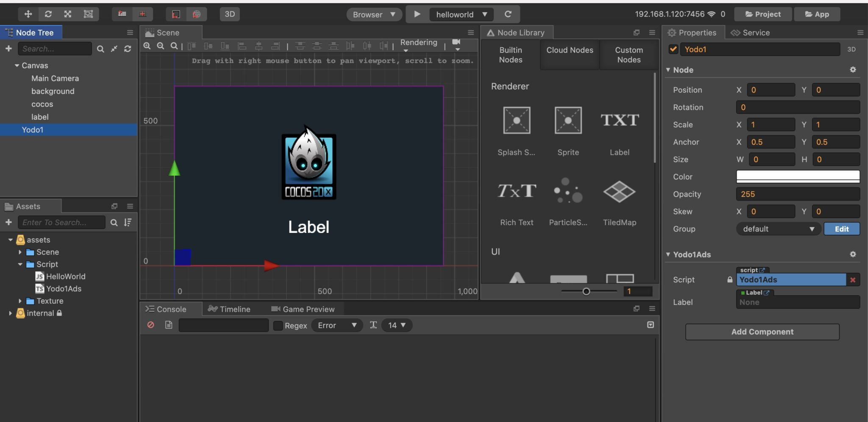The width and height of the screenshot is (868, 422).
Task: Switch to the Service tab
Action: coord(750,33)
